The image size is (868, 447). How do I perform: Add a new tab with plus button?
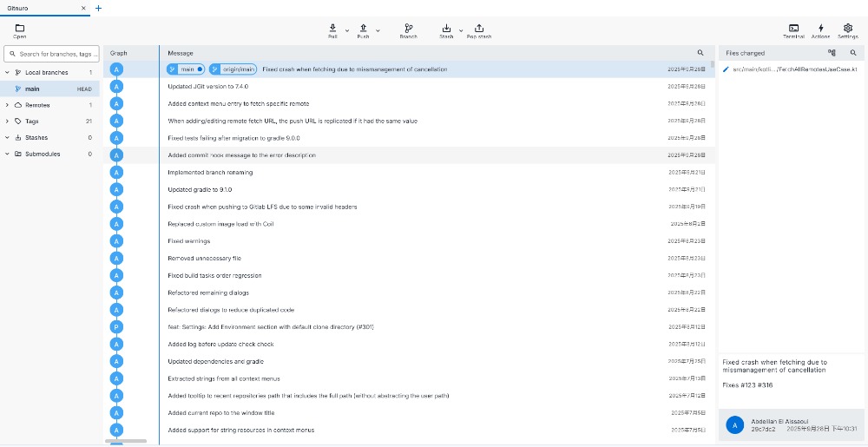click(x=98, y=8)
